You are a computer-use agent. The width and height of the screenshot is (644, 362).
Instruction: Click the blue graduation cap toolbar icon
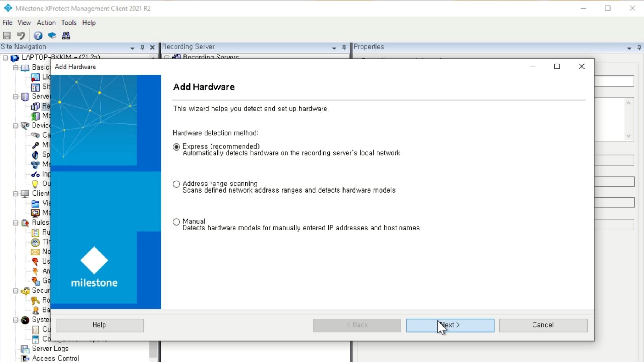coord(52,36)
